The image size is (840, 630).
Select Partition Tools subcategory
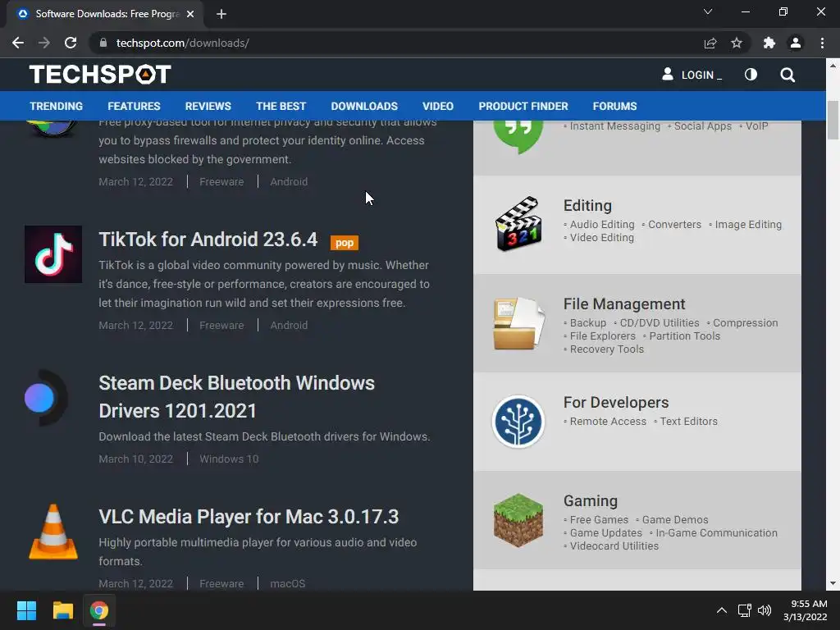[685, 336]
